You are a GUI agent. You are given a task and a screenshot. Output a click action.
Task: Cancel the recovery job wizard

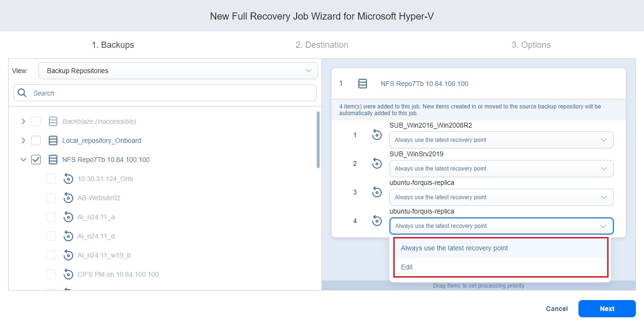(x=556, y=309)
